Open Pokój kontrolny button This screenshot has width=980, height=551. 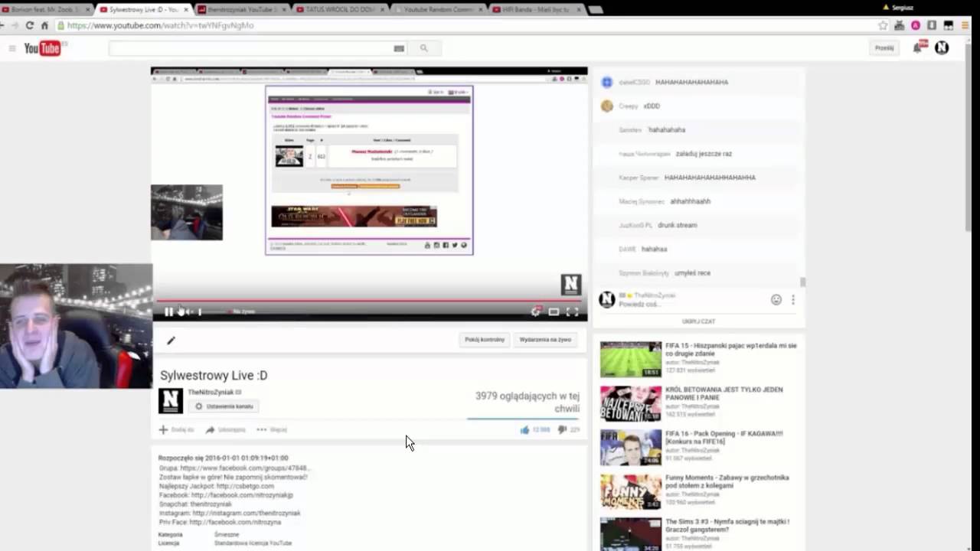pos(485,340)
